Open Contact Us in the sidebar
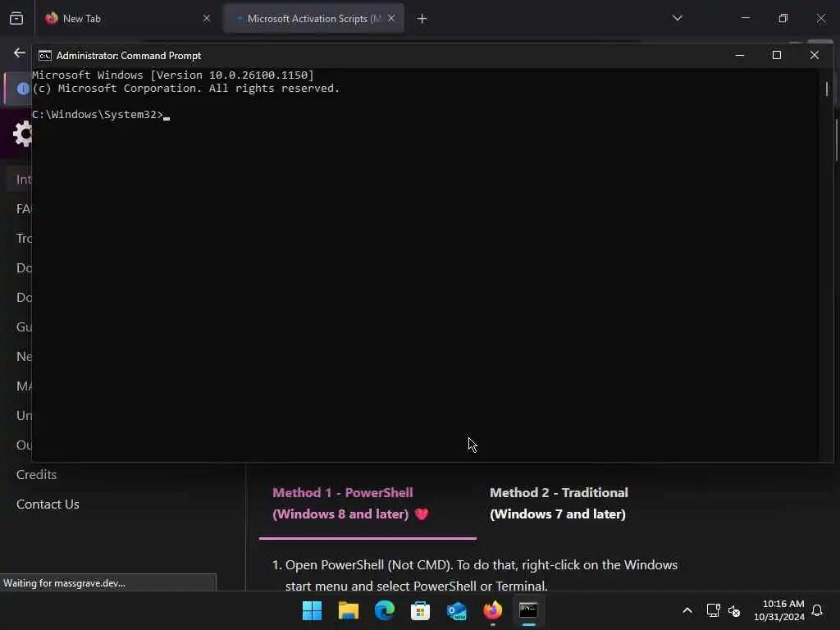 [48, 504]
